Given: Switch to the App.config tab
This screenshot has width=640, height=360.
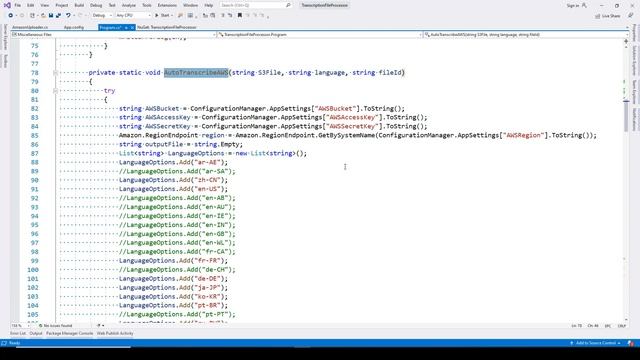Looking at the screenshot, I should tap(74, 27).
